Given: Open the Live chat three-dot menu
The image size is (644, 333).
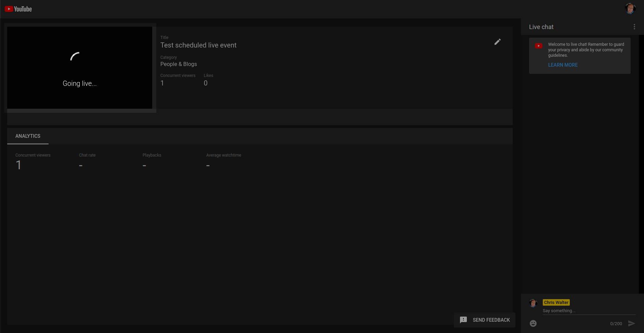Looking at the screenshot, I should (x=634, y=27).
